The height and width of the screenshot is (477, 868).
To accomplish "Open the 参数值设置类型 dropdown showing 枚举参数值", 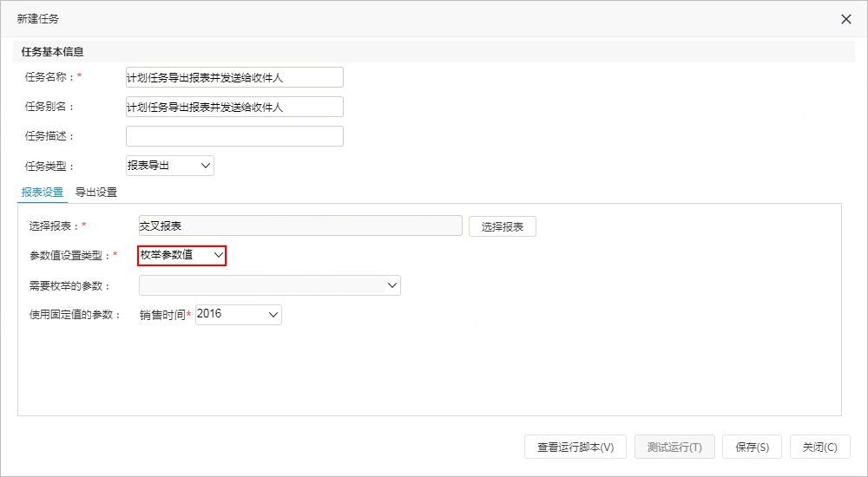I will point(182,255).
